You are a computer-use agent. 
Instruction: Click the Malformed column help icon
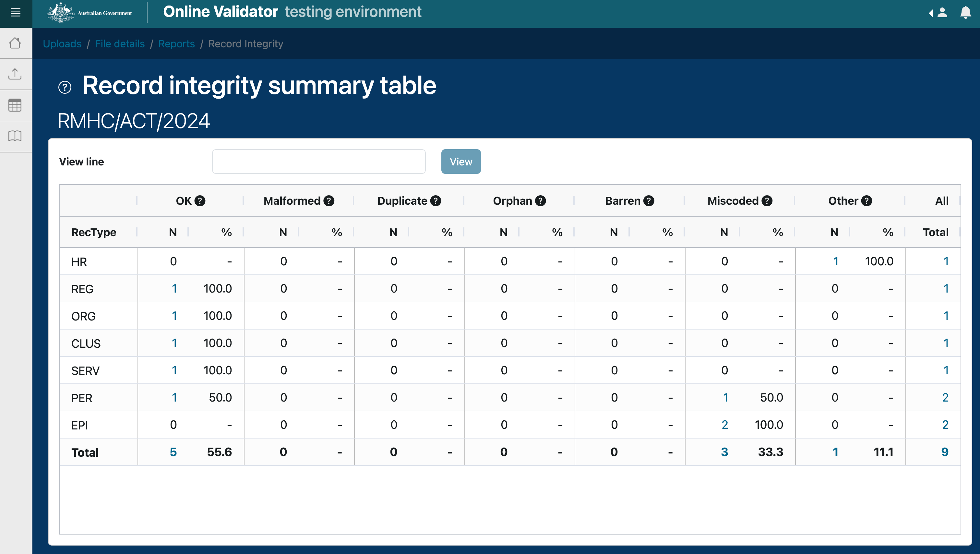pyautogui.click(x=329, y=201)
